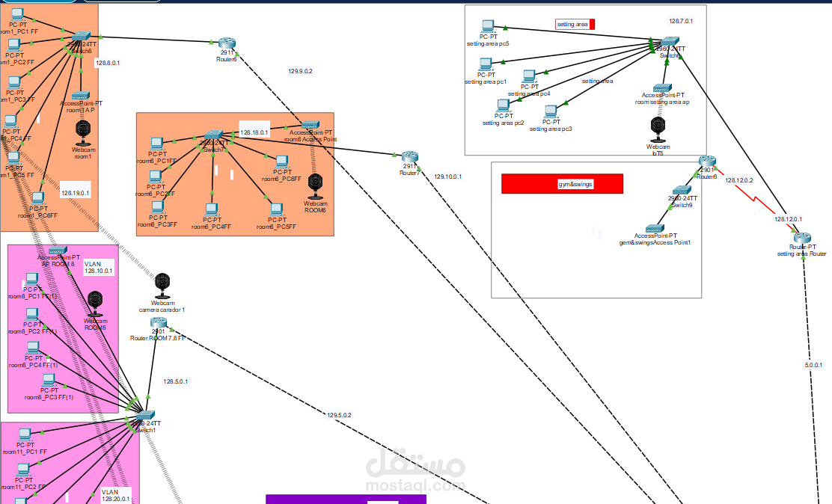The height and width of the screenshot is (504, 832).
Task: Select the 128.7.0.1 label
Action: [x=681, y=21]
